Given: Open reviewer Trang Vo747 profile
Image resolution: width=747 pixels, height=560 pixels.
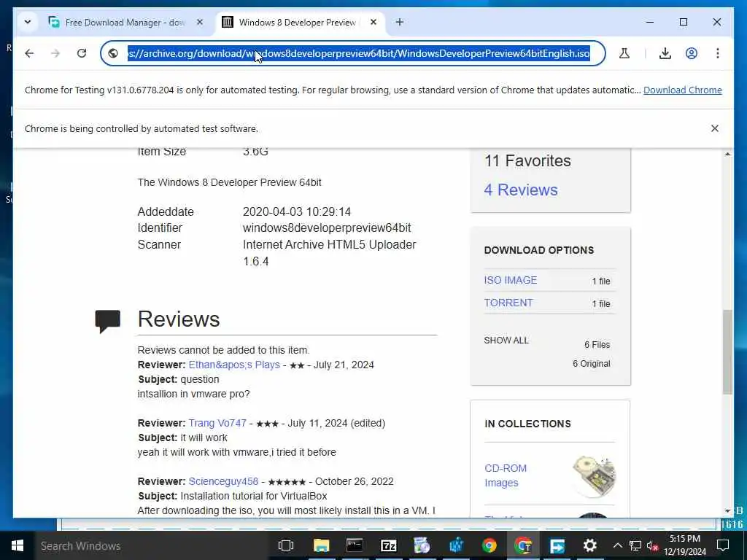Looking at the screenshot, I should pyautogui.click(x=217, y=423).
